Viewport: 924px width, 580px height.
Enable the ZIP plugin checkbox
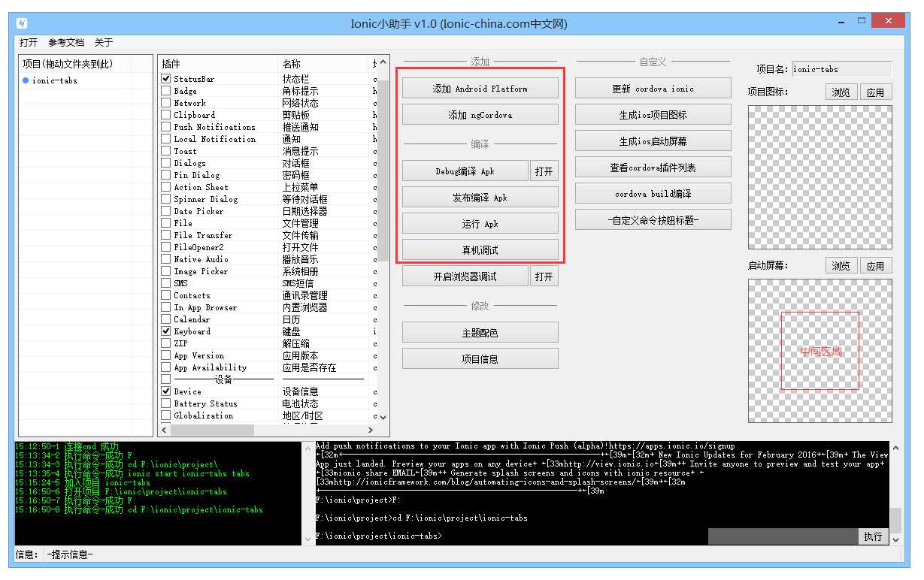166,343
